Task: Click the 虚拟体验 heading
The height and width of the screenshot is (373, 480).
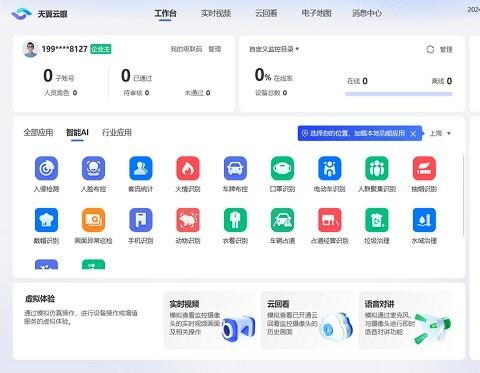Action: [x=40, y=299]
